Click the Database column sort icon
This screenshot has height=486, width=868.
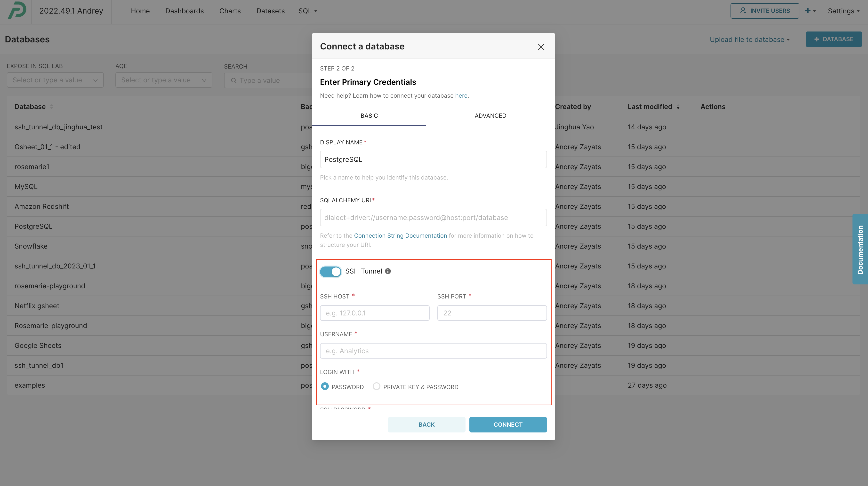[52, 107]
